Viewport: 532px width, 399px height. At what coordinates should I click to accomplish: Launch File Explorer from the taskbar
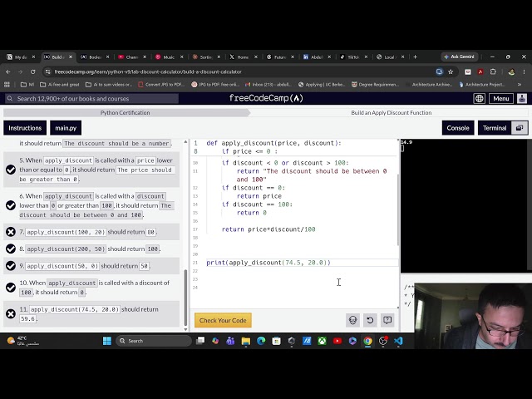[x=246, y=341]
